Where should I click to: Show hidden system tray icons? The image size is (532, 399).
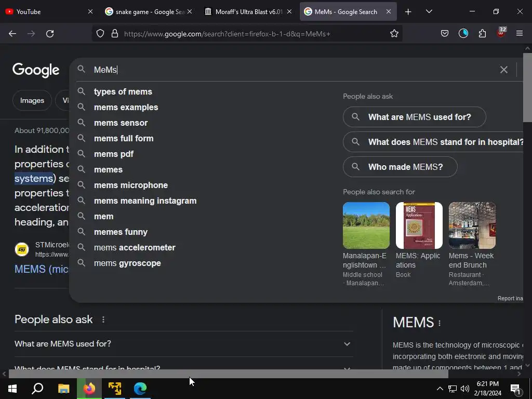click(x=440, y=389)
